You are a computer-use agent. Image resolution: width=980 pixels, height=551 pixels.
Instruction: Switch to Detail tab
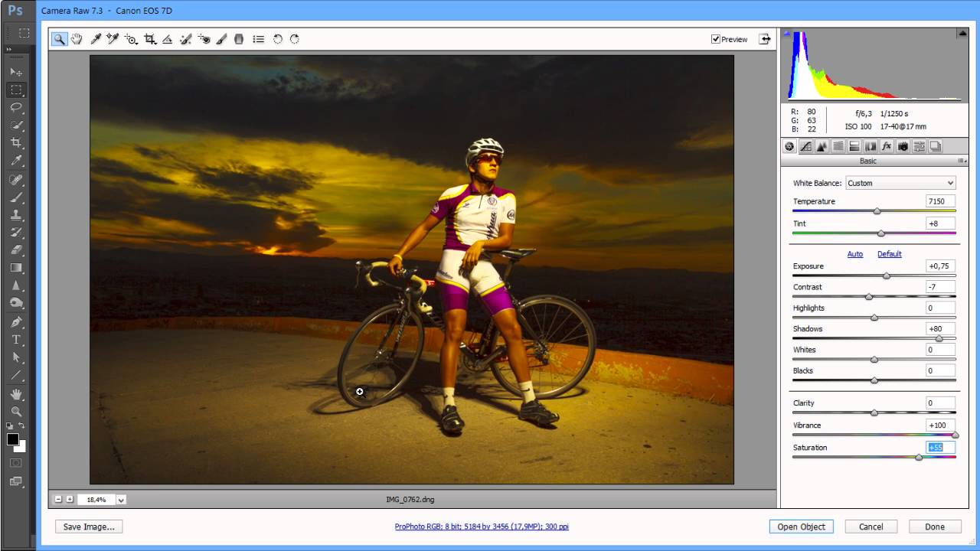tap(822, 146)
